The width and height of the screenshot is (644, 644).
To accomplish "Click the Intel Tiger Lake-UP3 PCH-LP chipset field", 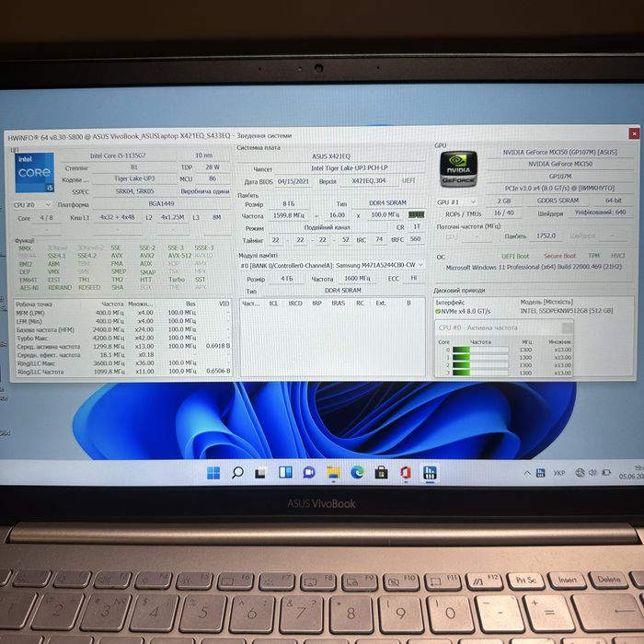I will click(350, 168).
